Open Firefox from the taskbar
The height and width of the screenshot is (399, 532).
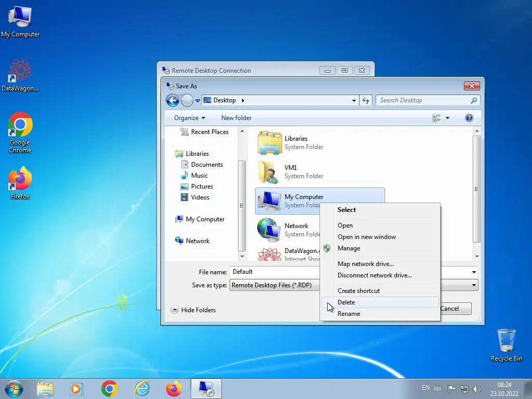point(174,389)
